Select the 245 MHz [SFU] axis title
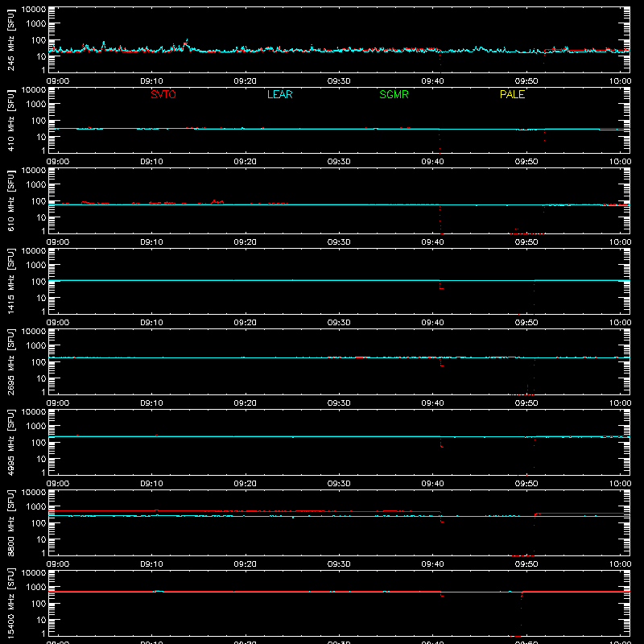Screen dimensions: 644x644 (x=10, y=39)
